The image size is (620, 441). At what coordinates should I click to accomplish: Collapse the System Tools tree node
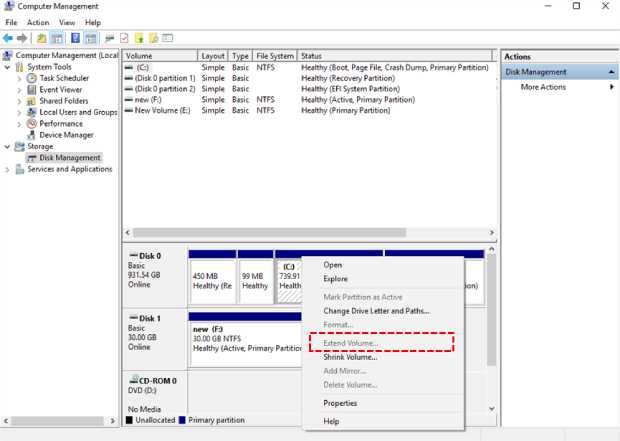7,67
